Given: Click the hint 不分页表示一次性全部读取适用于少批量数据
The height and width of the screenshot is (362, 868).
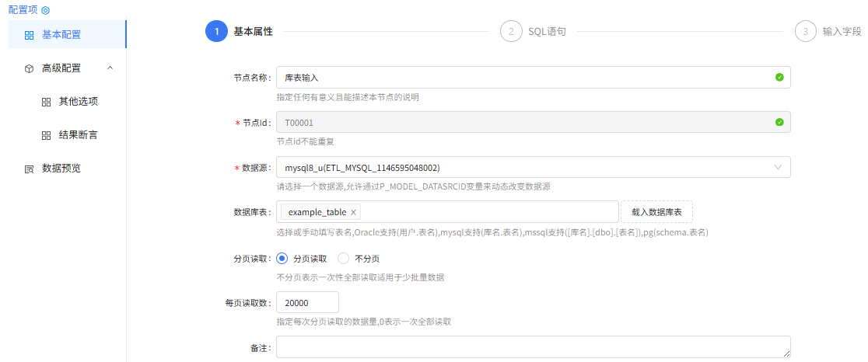Looking at the screenshot, I should [360, 277].
